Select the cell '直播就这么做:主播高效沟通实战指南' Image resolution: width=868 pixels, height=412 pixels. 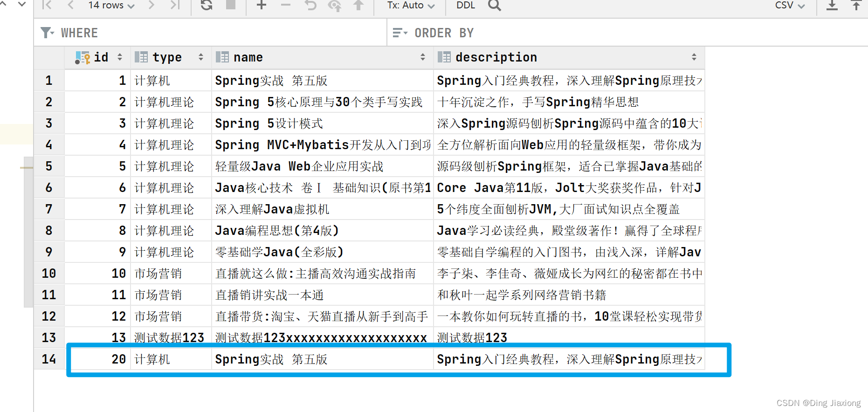(x=322, y=274)
